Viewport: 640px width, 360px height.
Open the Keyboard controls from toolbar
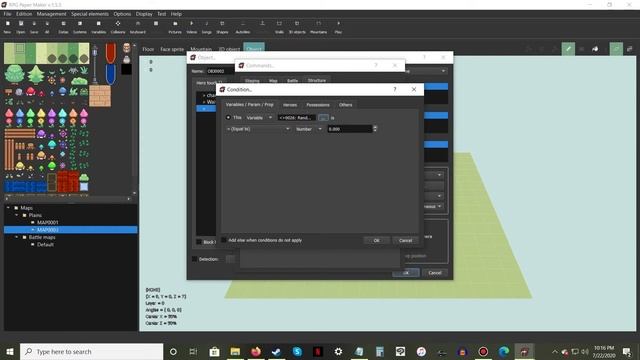(138, 27)
